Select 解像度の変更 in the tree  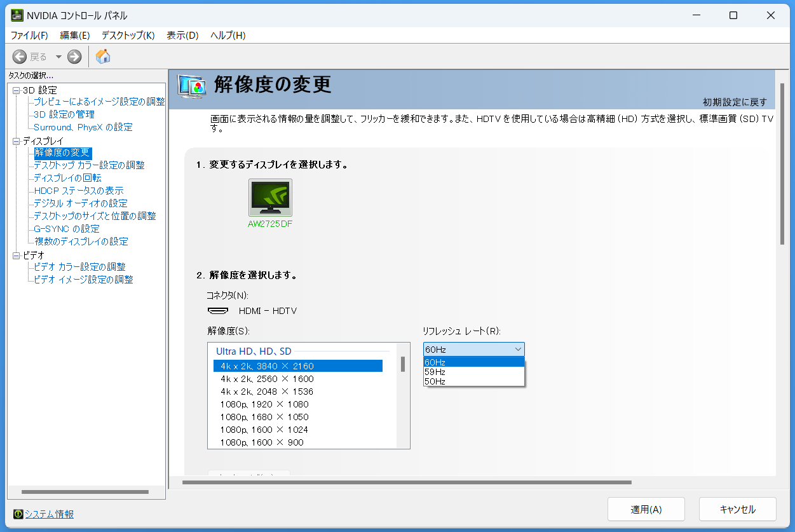tap(63, 153)
